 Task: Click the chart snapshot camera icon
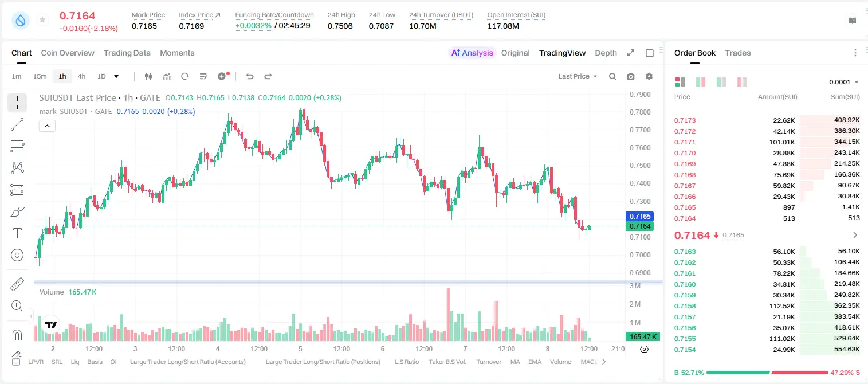tap(631, 76)
